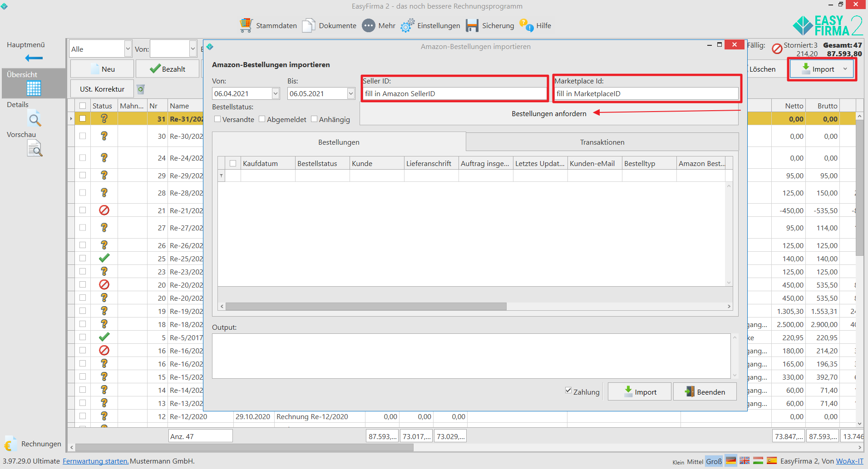Switch language to English flag
This screenshot has width=868, height=469.
tap(745, 461)
